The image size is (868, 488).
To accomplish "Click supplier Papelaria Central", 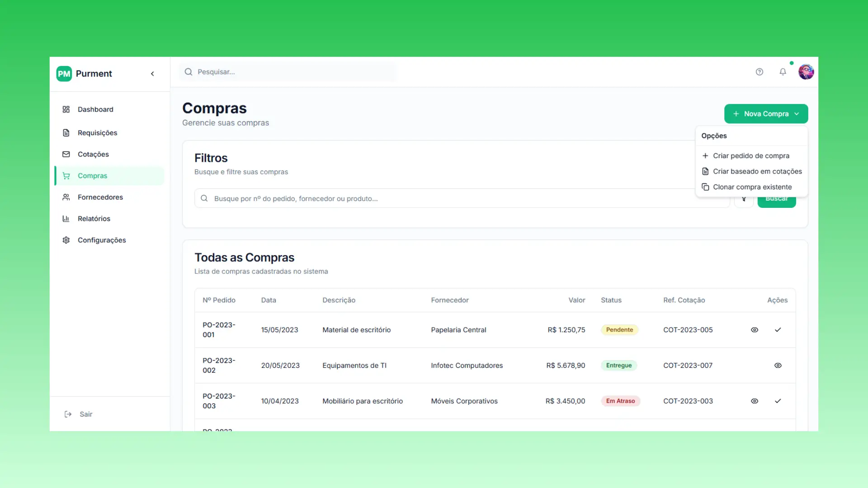I will [458, 330].
